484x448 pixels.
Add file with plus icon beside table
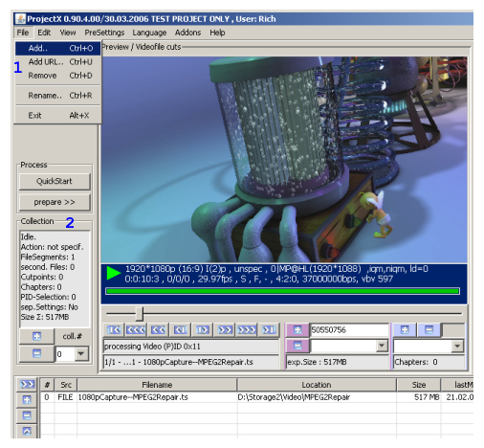click(27, 399)
